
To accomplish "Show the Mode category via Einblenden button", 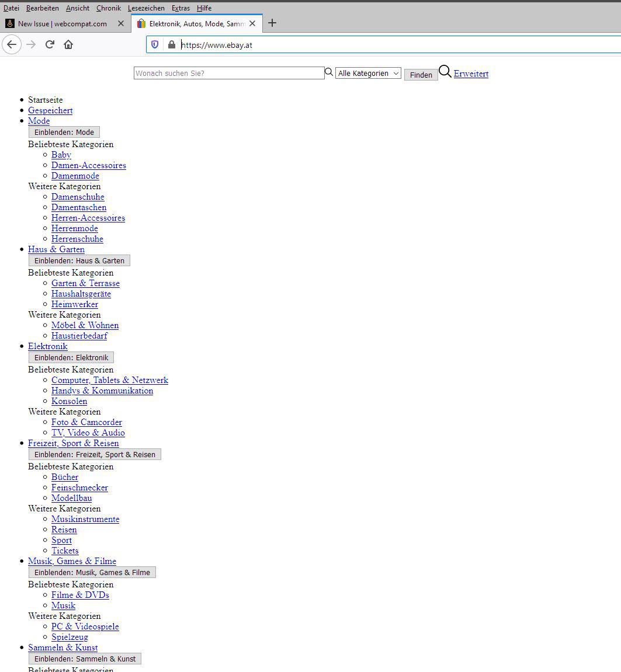I will point(64,132).
